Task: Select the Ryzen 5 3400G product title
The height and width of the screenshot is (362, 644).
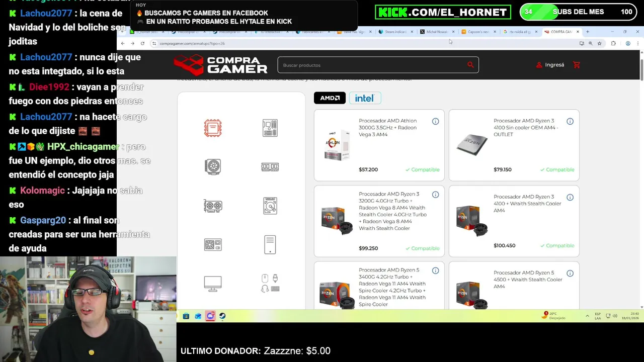Action: coord(392,287)
